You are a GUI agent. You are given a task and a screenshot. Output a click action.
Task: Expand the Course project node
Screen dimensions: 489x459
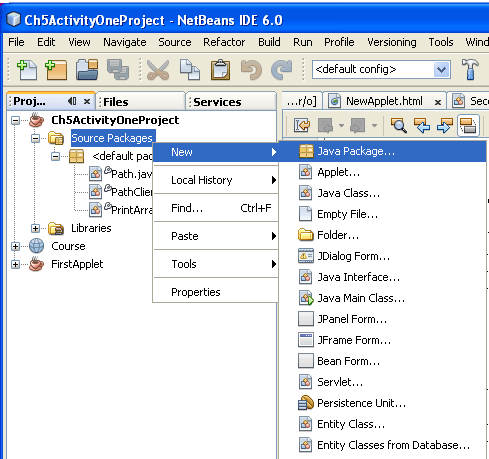pyautogui.click(x=15, y=246)
